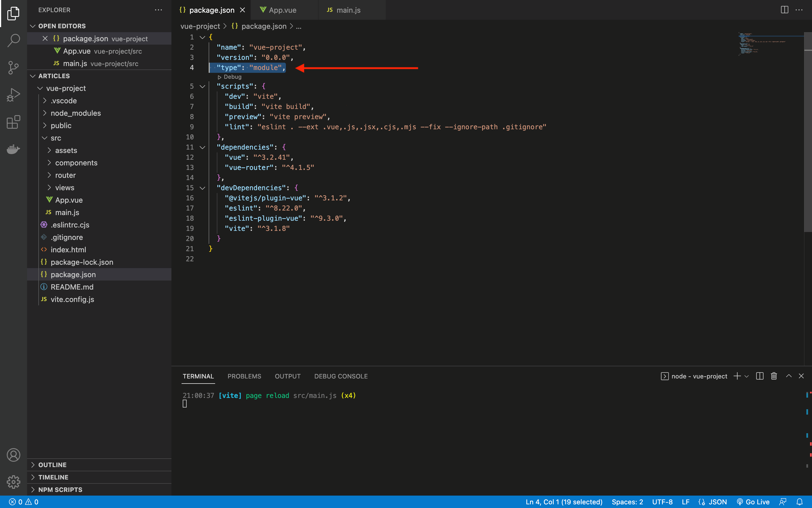
Task: Switch to the Output panel tab
Action: pyautogui.click(x=288, y=376)
